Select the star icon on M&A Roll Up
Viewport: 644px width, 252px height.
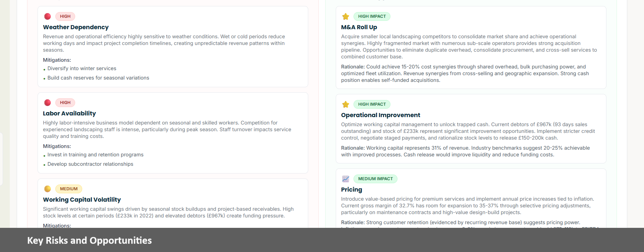pos(346,16)
